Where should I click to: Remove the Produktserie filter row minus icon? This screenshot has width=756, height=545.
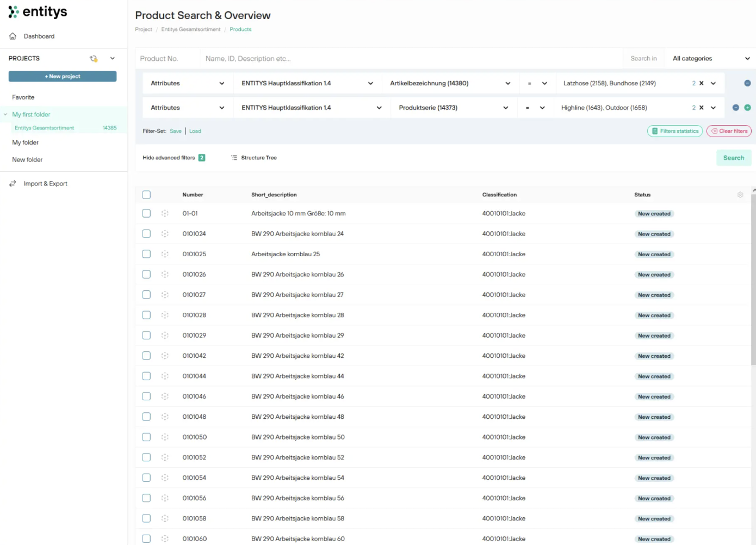735,108
